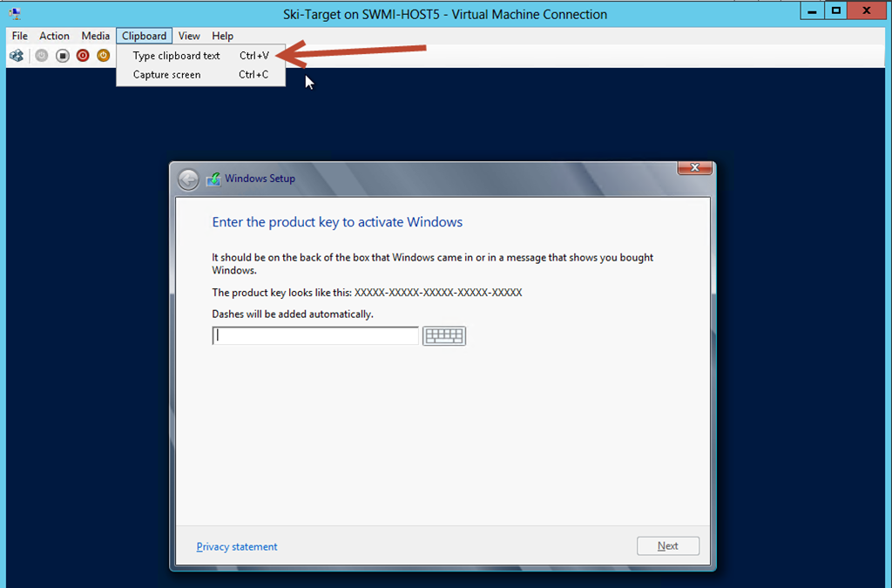
Task: Click the Virtual Machine Connection title bar icon
Action: [15, 14]
